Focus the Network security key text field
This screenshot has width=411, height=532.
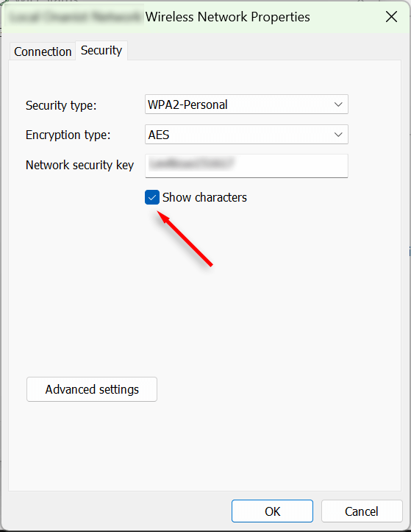[246, 166]
